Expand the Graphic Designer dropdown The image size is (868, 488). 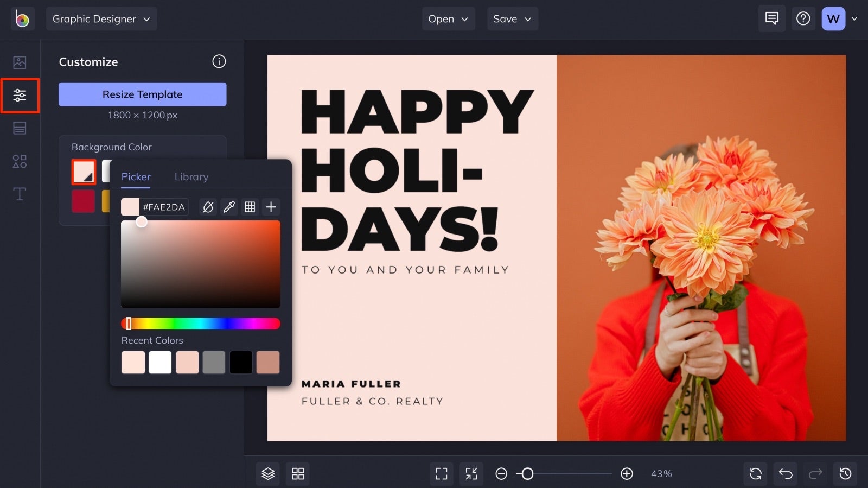click(101, 19)
